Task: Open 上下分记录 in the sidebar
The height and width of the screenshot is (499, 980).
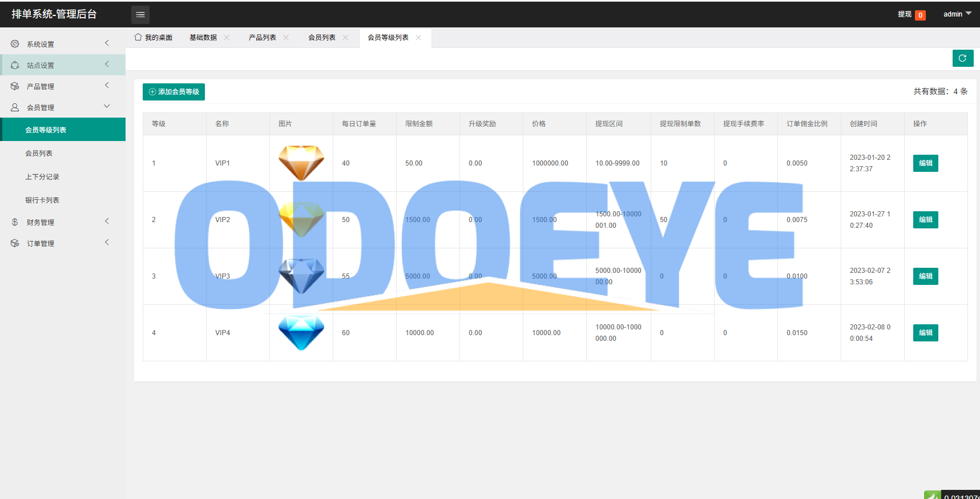Action: (42, 177)
